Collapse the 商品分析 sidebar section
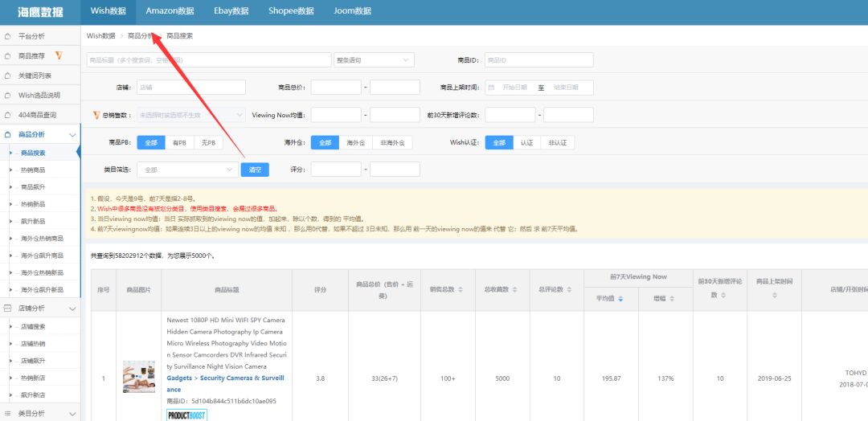Image resolution: width=868 pixels, height=421 pixels. 72,135
